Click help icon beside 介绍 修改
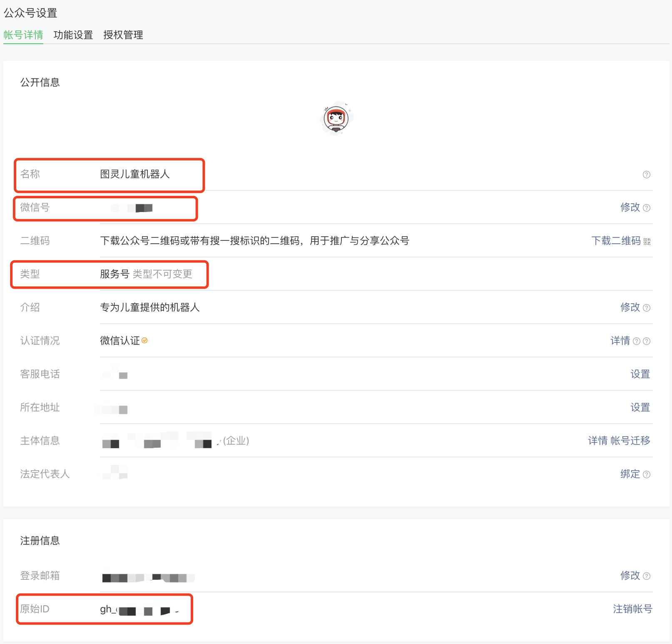This screenshot has width=672, height=644. (646, 308)
